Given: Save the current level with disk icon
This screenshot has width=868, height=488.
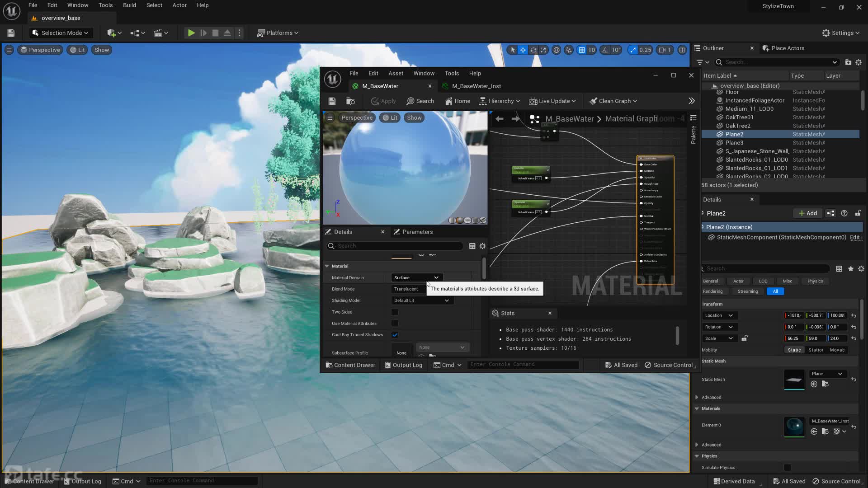Looking at the screenshot, I should point(11,33).
